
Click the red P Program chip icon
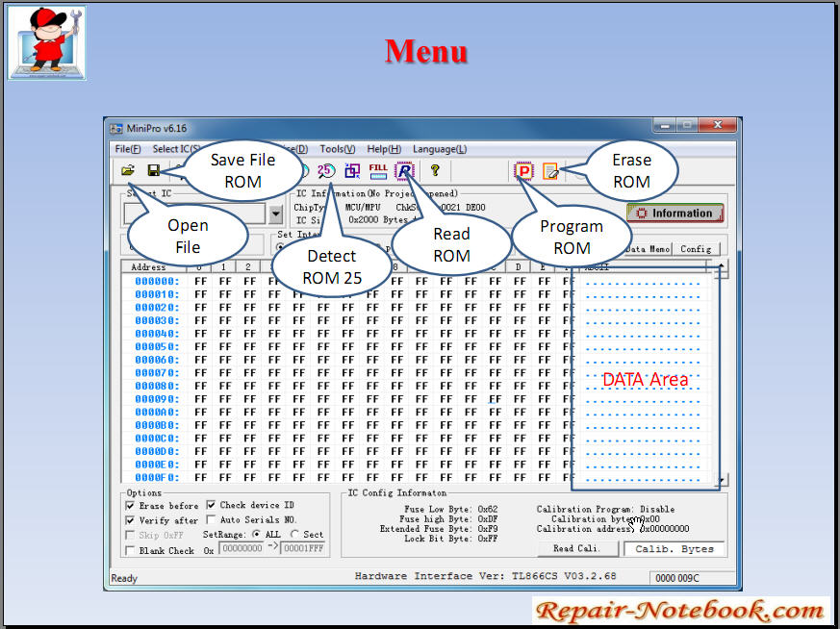click(524, 171)
